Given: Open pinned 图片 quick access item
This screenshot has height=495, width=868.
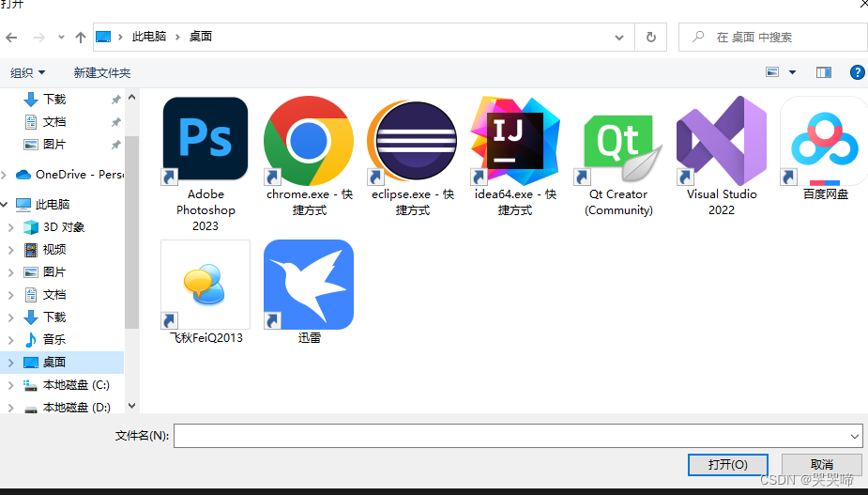Looking at the screenshot, I should [54, 145].
